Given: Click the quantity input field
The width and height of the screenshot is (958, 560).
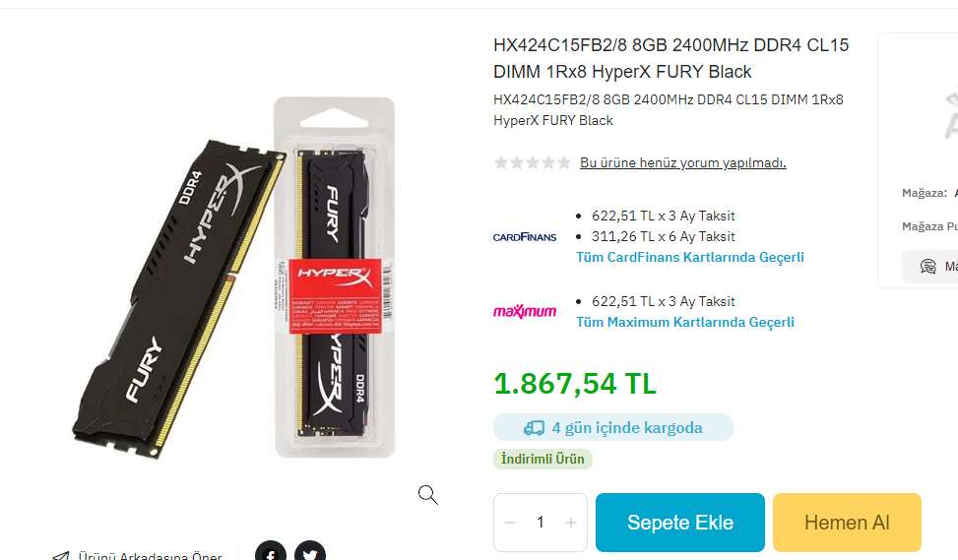Looking at the screenshot, I should point(541,523).
